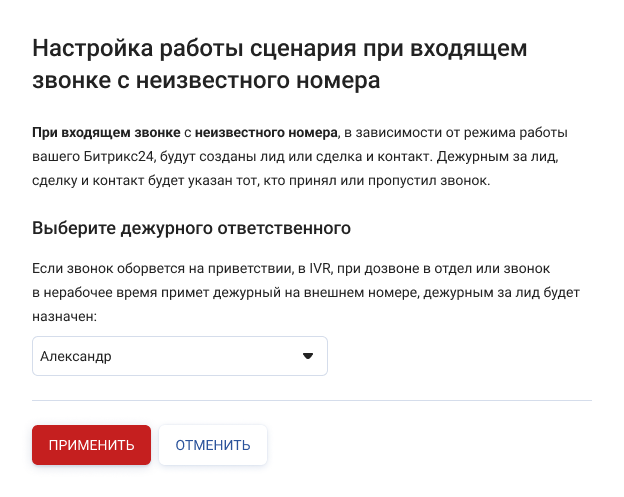Click the subheading Выберите дежурного ответственного
624x497 pixels.
(191, 228)
